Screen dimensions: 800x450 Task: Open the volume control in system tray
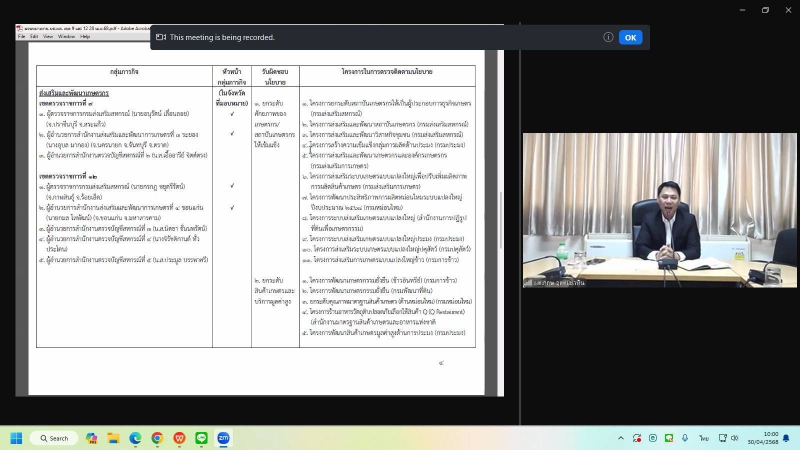[733, 438]
